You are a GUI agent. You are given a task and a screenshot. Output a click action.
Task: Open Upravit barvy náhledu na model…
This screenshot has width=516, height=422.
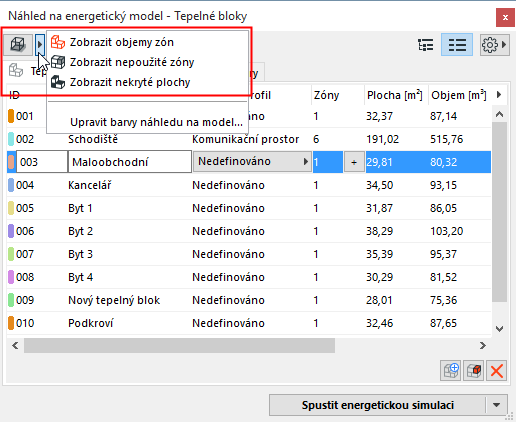[148, 122]
